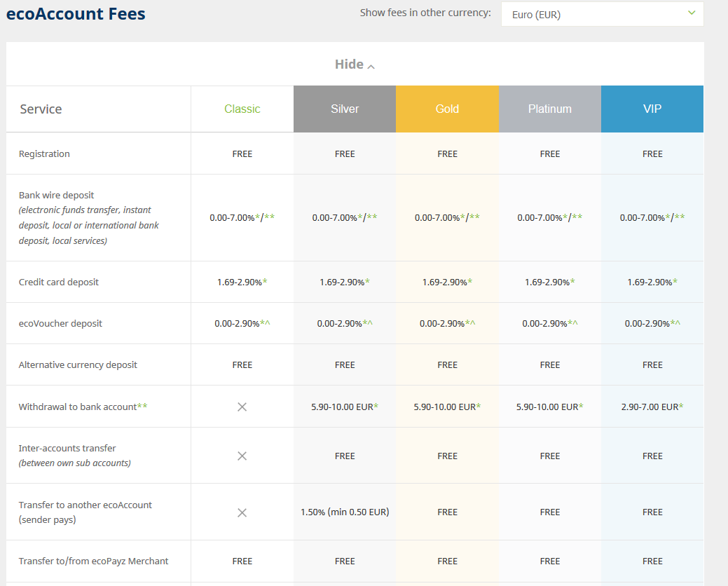
Task: Select the Silver account level header
Action: pyautogui.click(x=345, y=109)
